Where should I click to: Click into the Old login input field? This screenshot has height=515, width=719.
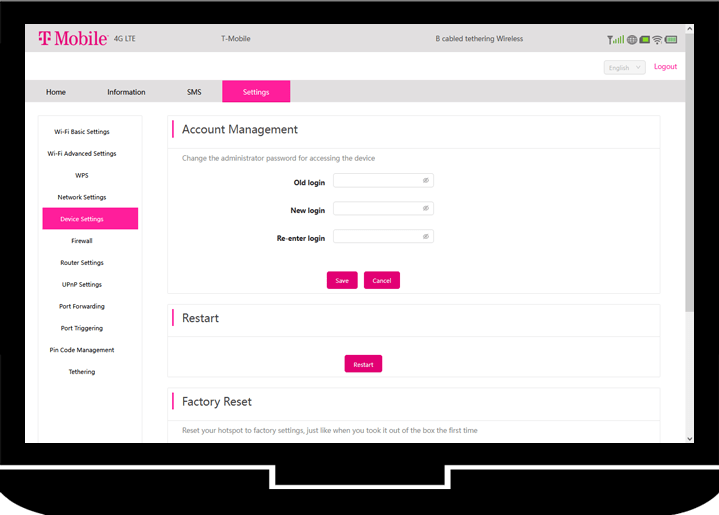click(x=376, y=181)
